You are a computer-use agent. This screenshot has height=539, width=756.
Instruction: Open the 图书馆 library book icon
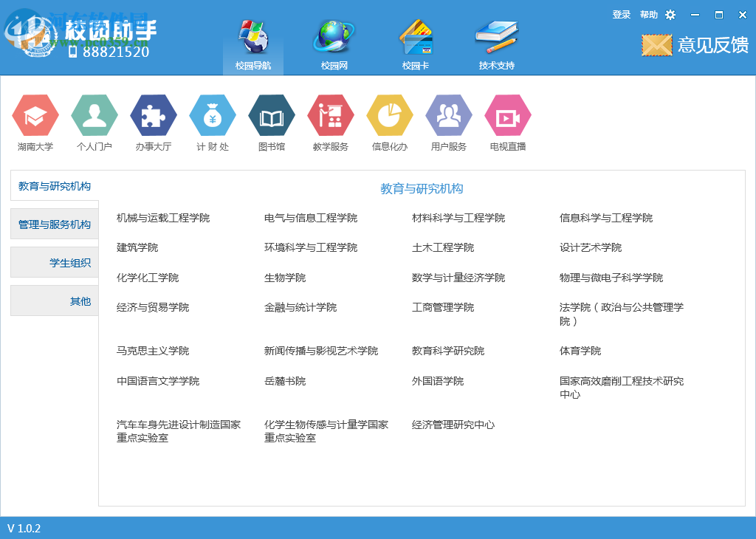[x=271, y=117]
